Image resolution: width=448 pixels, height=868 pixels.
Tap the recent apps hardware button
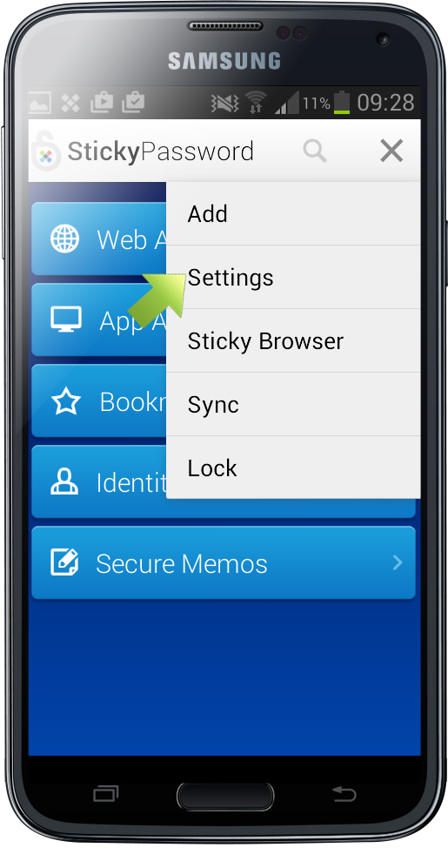105,794
